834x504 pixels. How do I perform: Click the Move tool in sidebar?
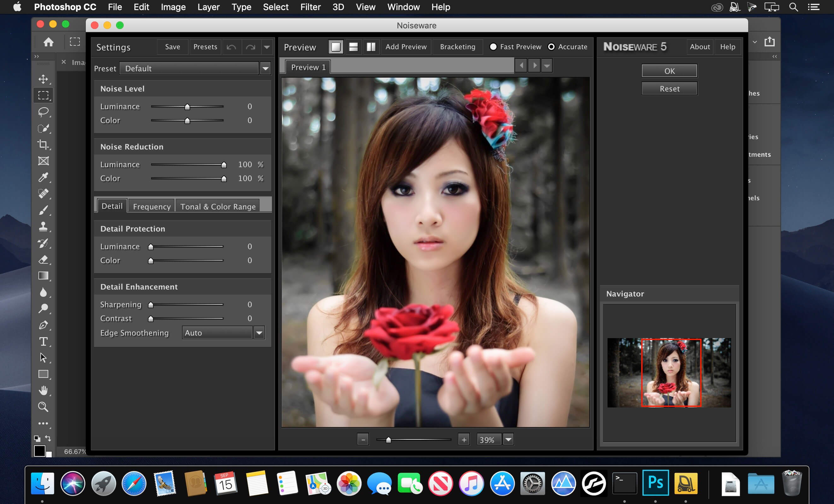click(44, 78)
